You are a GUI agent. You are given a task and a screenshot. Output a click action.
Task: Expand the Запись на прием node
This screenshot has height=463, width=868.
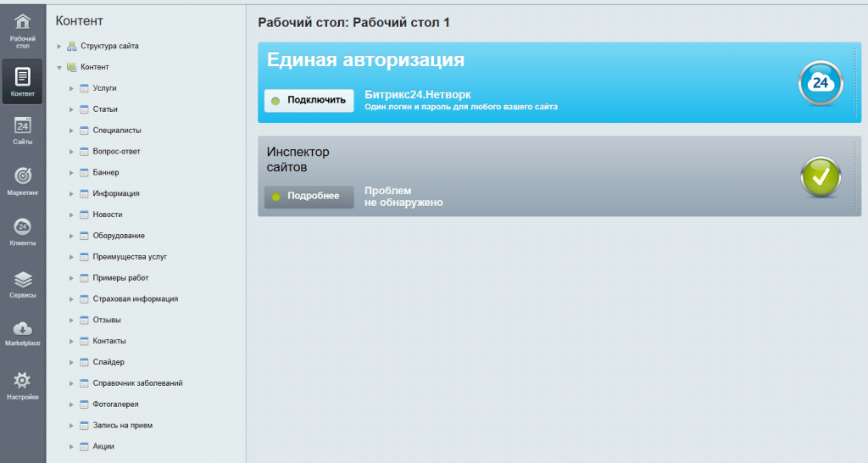click(x=71, y=426)
